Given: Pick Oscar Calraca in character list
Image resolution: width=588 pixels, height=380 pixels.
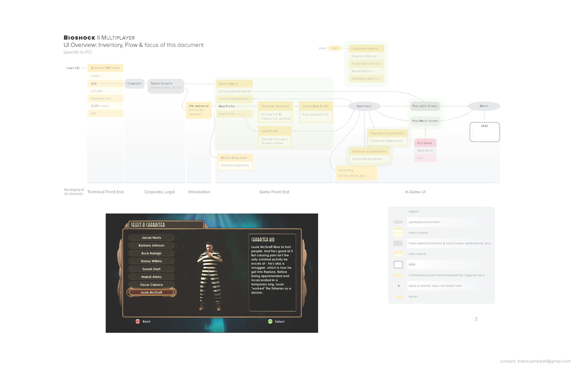Looking at the screenshot, I should (151, 285).
